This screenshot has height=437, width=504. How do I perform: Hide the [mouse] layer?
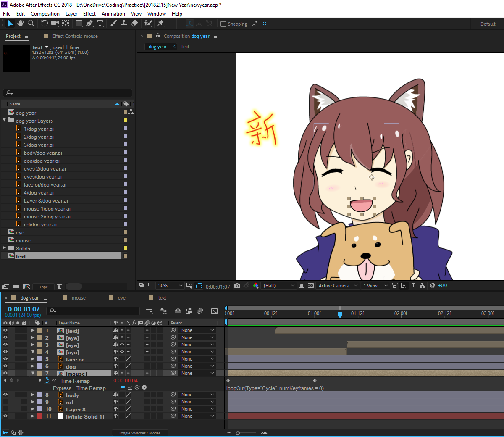(x=5, y=373)
